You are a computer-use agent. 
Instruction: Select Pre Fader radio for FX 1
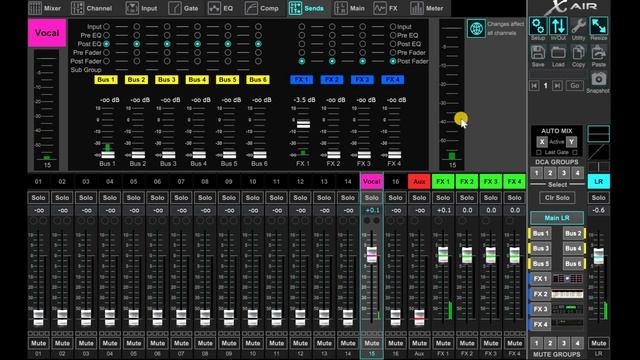pos(302,52)
